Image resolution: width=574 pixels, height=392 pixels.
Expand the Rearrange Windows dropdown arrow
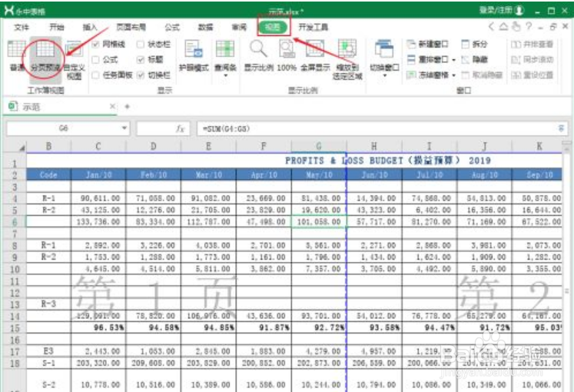click(x=453, y=60)
